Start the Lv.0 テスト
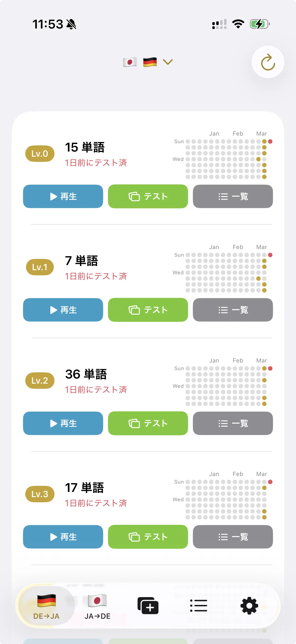 148,196
